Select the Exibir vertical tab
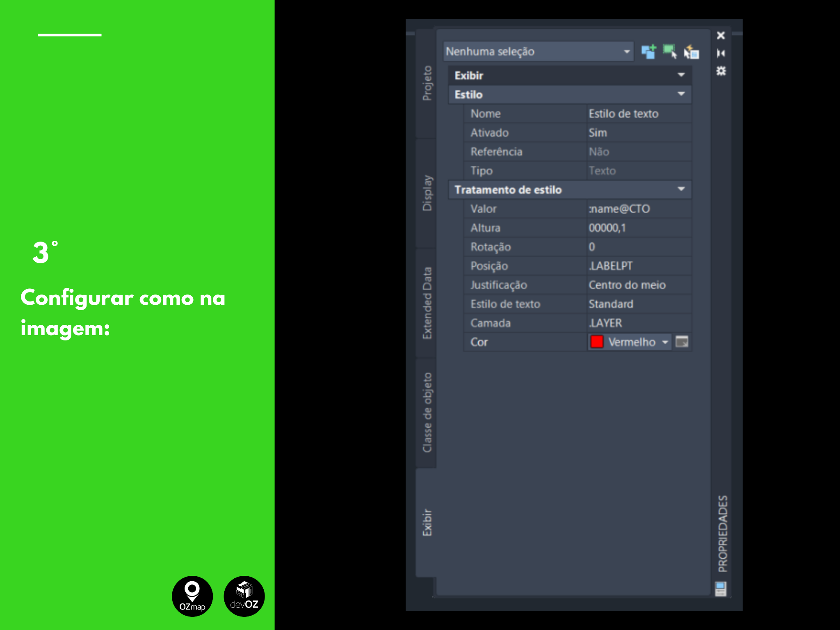The height and width of the screenshot is (630, 840). [427, 523]
